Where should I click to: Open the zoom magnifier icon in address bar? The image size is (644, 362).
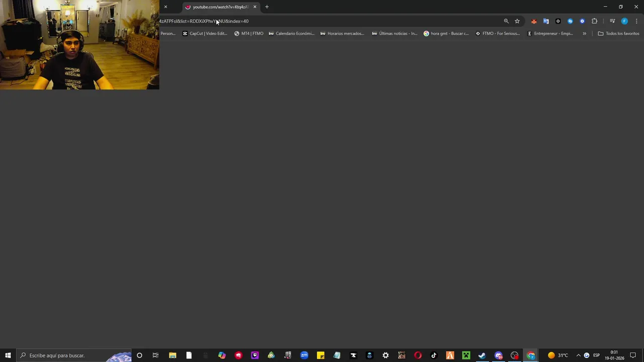click(506, 21)
